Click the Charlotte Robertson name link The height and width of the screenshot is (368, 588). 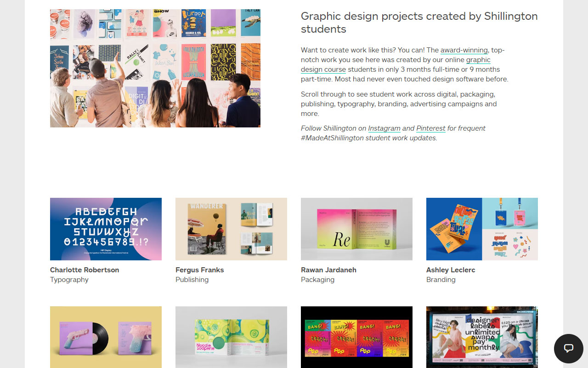(84, 270)
